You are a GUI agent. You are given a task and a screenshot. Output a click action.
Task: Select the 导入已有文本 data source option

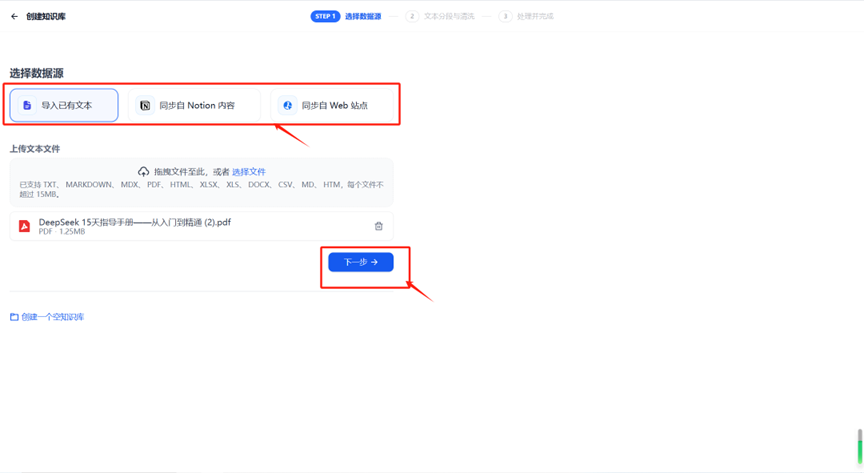point(65,105)
